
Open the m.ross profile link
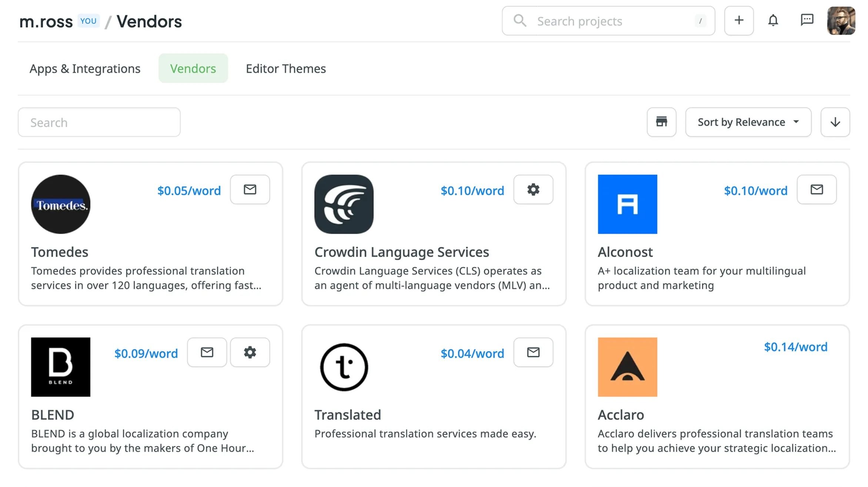(46, 21)
